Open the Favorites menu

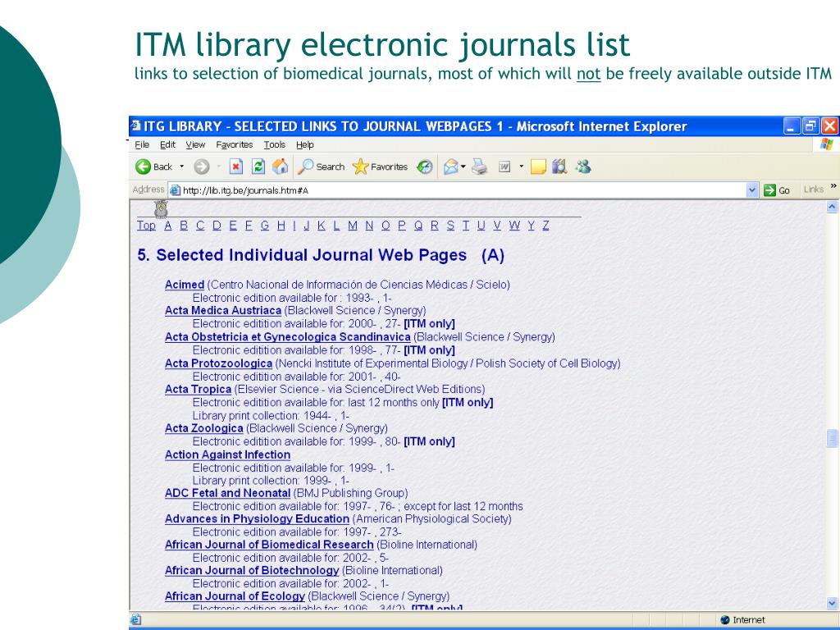pos(234,144)
